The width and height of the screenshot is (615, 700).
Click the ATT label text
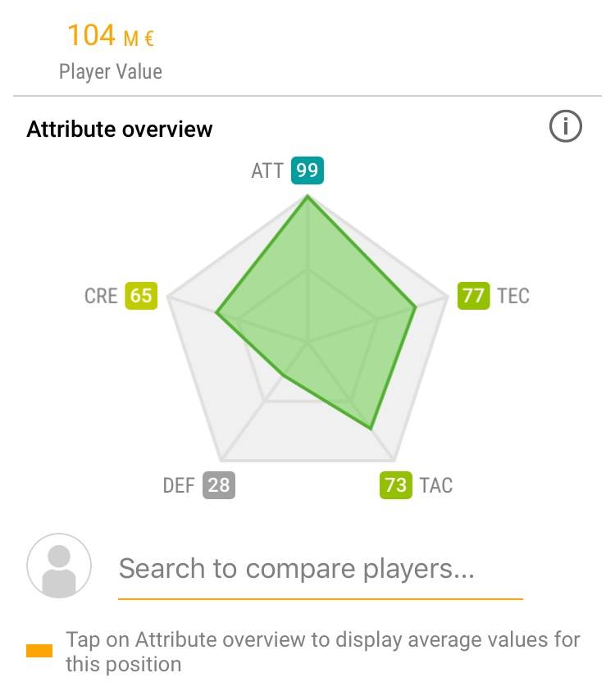point(267,171)
